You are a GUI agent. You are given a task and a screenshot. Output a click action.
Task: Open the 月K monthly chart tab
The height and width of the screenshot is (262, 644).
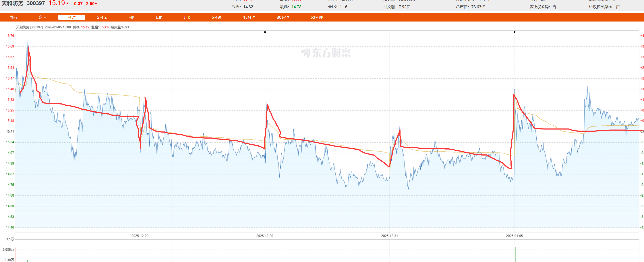tap(187, 17)
